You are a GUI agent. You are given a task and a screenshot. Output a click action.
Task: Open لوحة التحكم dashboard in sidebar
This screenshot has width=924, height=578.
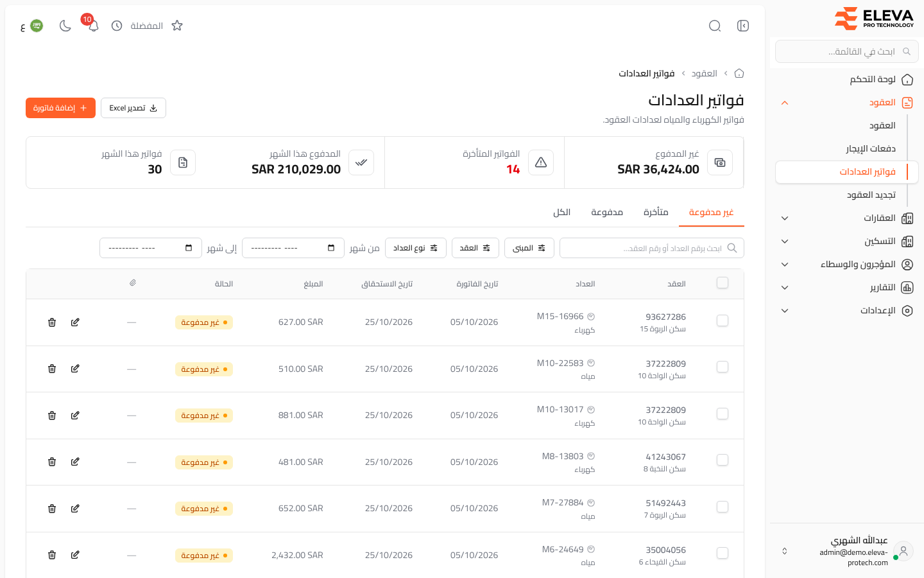pos(847,80)
